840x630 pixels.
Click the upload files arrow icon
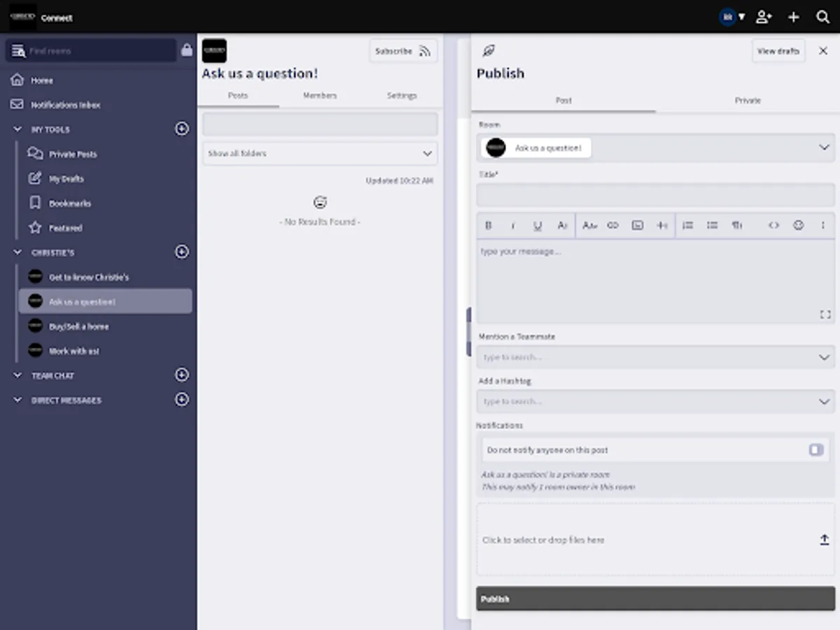pos(825,540)
